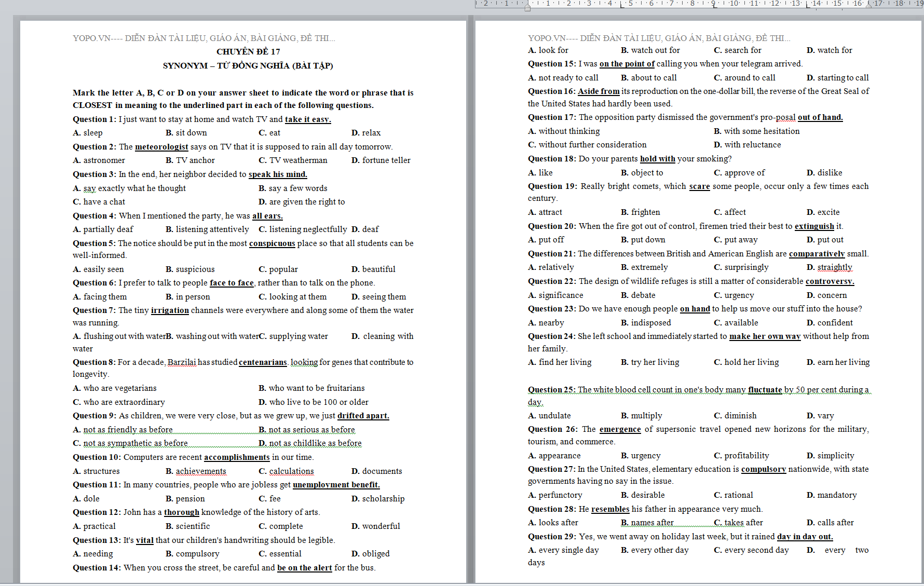Click the underlined word 'emergence'
The width and height of the screenshot is (924, 586).
point(620,429)
